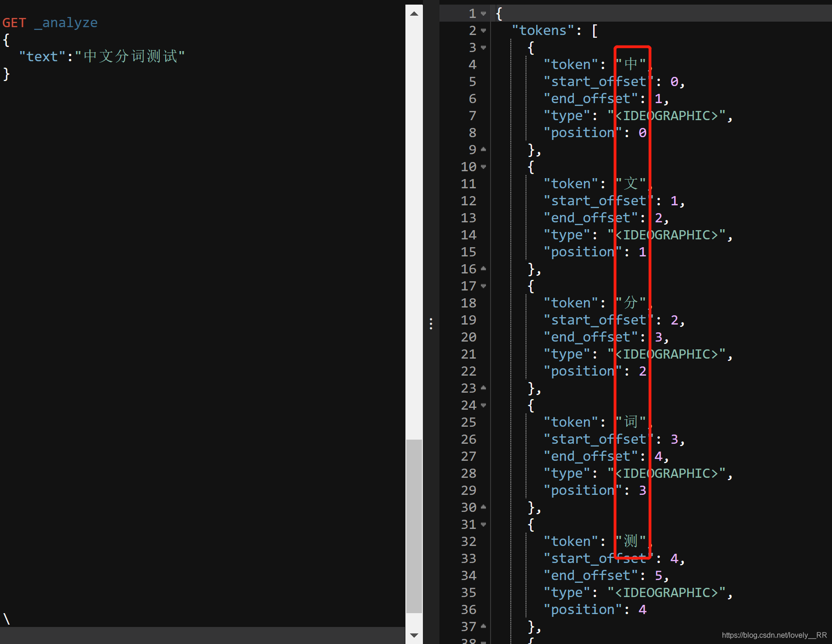Fold the third token object at line 17
This screenshot has height=644, width=832.
[483, 286]
